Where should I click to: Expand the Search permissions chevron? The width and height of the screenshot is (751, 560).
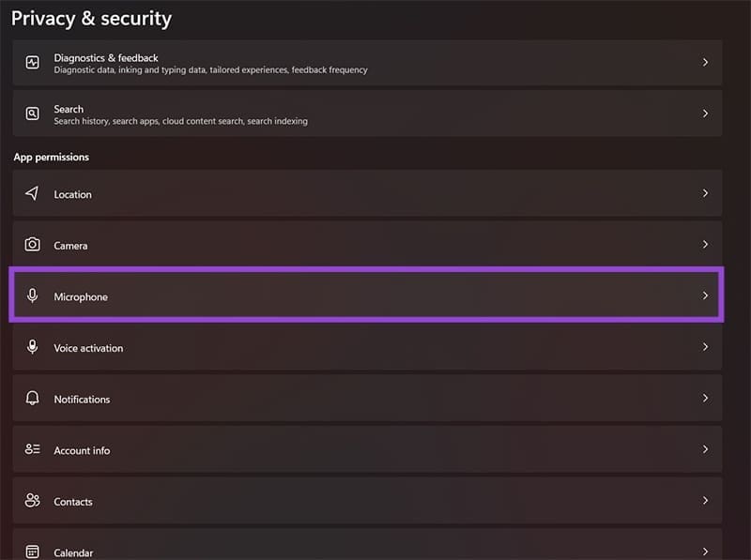pos(705,114)
